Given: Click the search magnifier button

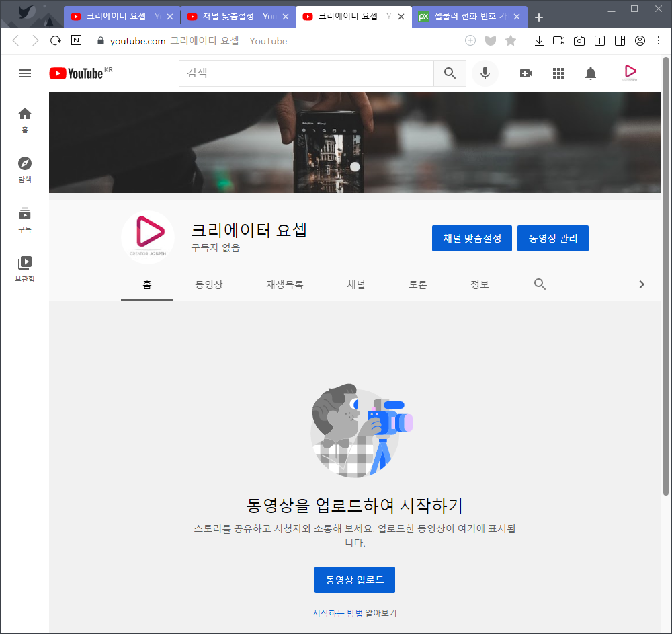Looking at the screenshot, I should tap(450, 73).
